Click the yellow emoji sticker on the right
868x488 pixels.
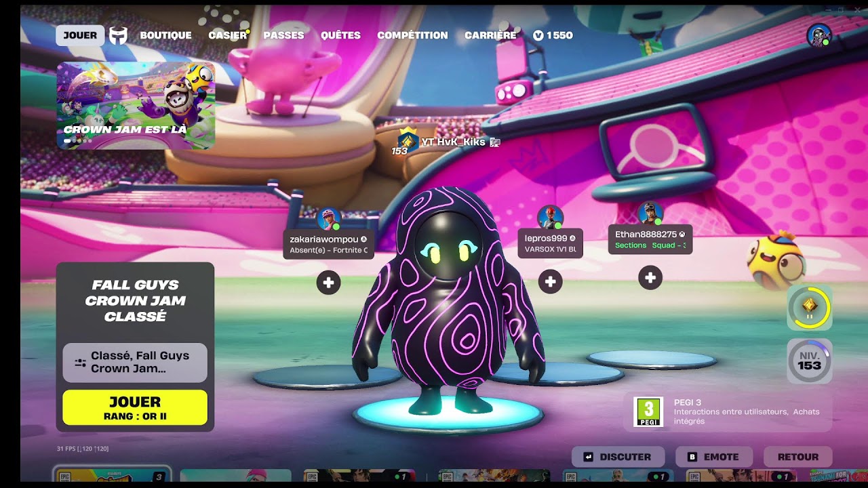pos(776,260)
